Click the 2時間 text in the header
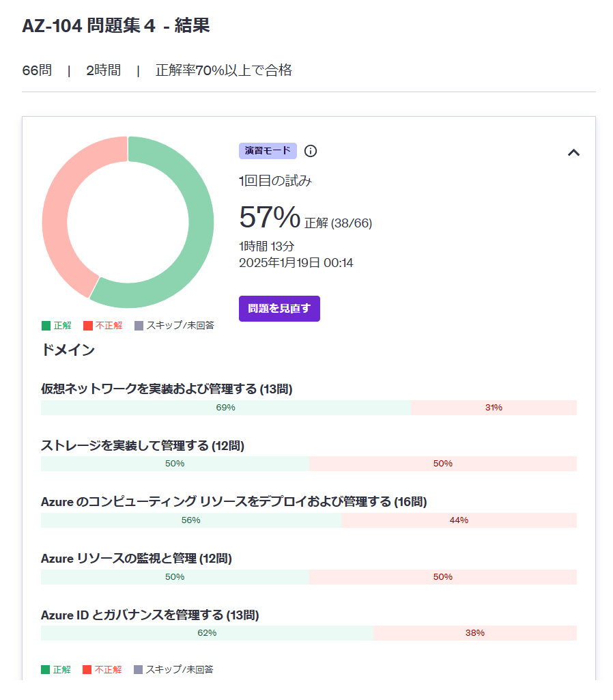 [104, 70]
